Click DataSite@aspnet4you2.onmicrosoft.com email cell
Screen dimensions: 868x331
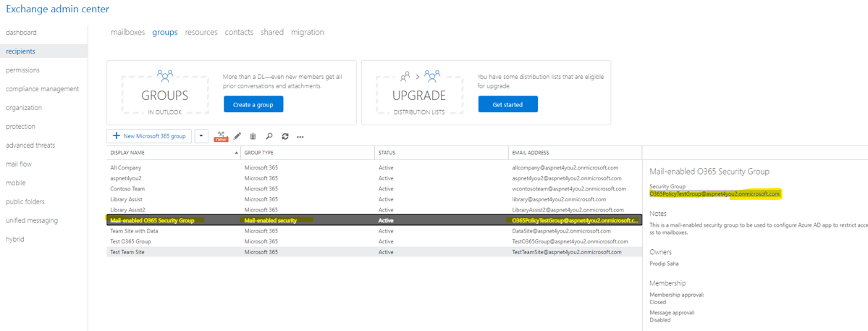pos(561,231)
